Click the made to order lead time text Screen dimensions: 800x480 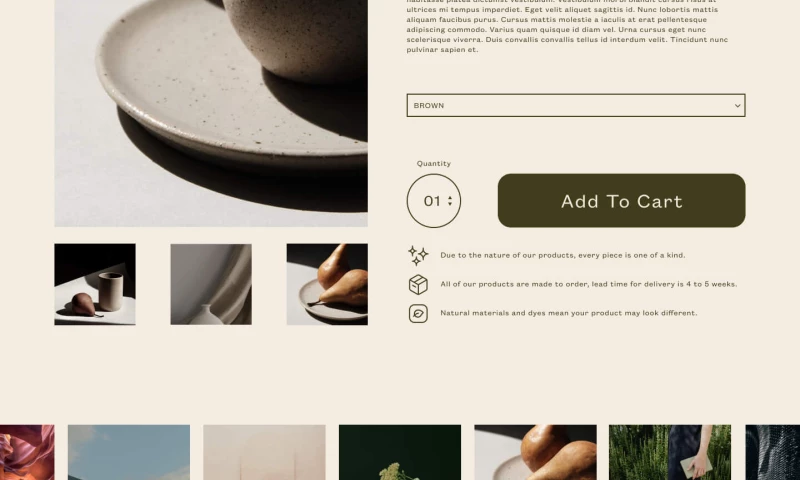pyautogui.click(x=589, y=284)
